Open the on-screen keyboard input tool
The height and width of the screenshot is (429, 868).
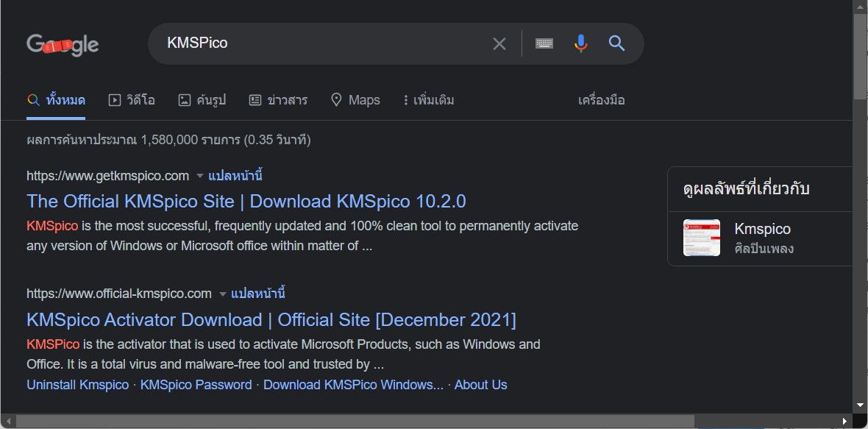544,44
